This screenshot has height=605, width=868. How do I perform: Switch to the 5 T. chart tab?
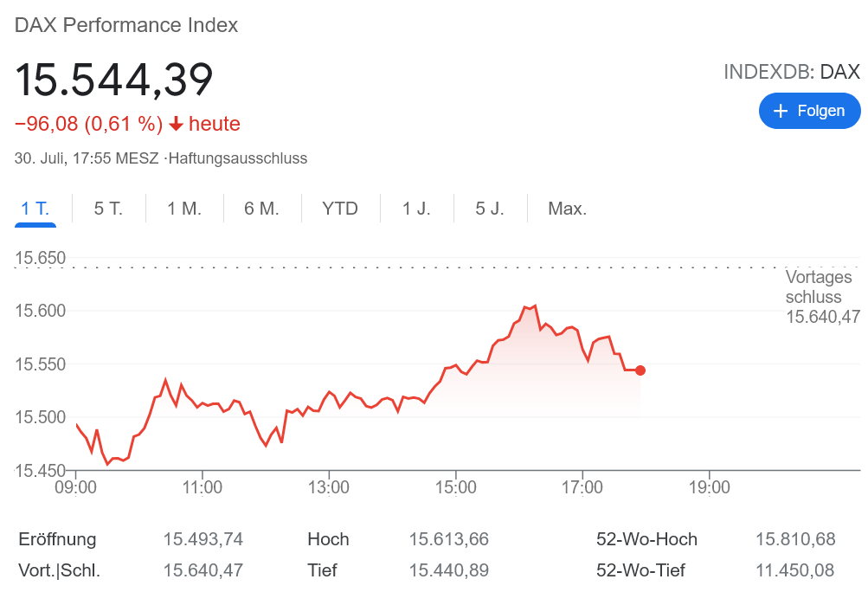[108, 209]
